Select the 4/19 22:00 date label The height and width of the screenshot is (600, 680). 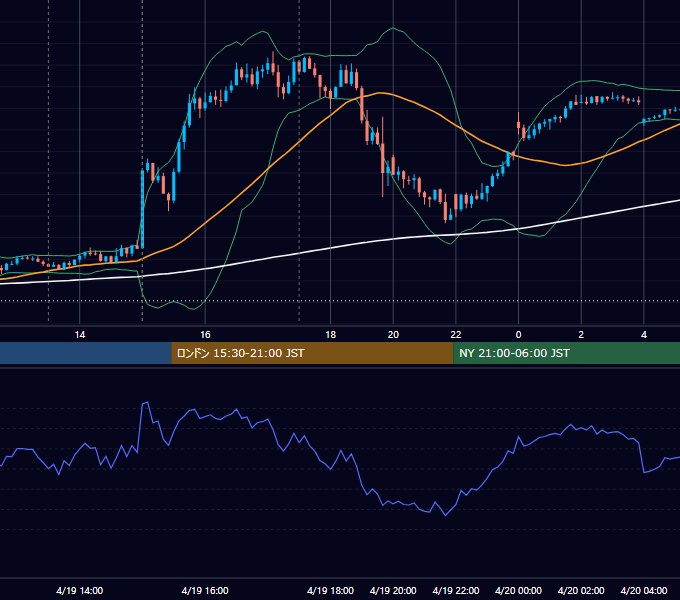[456, 590]
